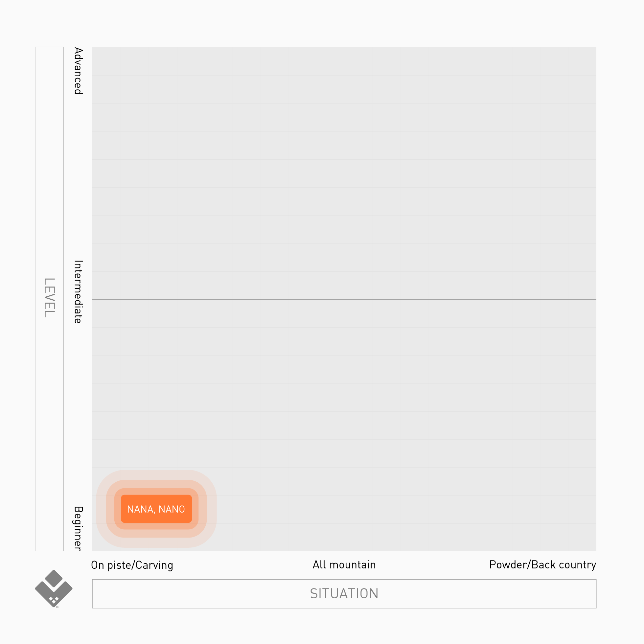Viewport: 644px width, 644px height.
Task: Click inside the advanced powder quadrant
Action: click(470, 173)
